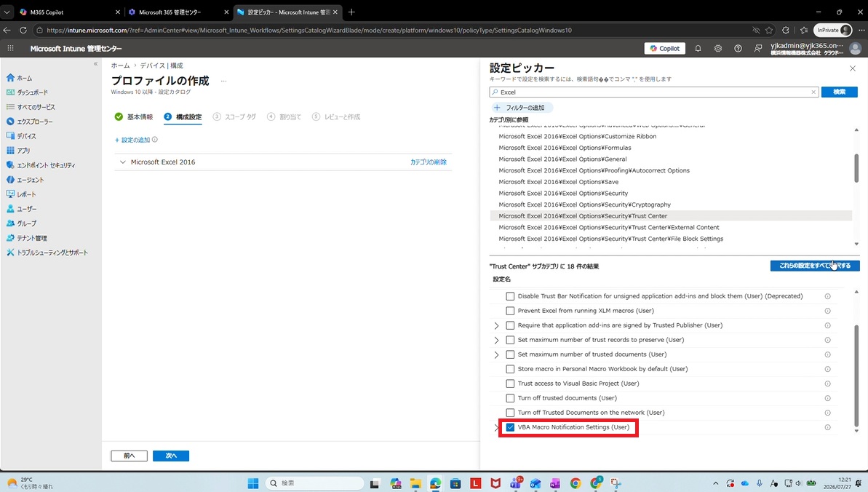Click 設定の追加 link
Image resolution: width=868 pixels, height=492 pixels.
132,140
